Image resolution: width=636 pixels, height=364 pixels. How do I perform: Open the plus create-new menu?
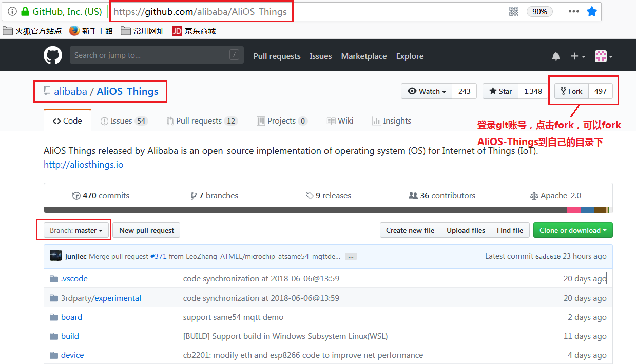578,56
